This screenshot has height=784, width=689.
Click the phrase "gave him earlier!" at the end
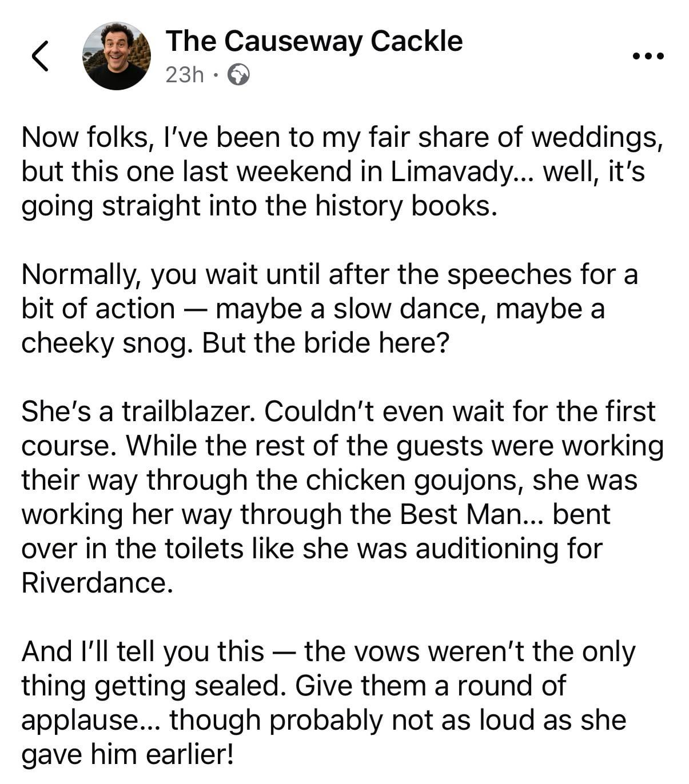coord(128,754)
